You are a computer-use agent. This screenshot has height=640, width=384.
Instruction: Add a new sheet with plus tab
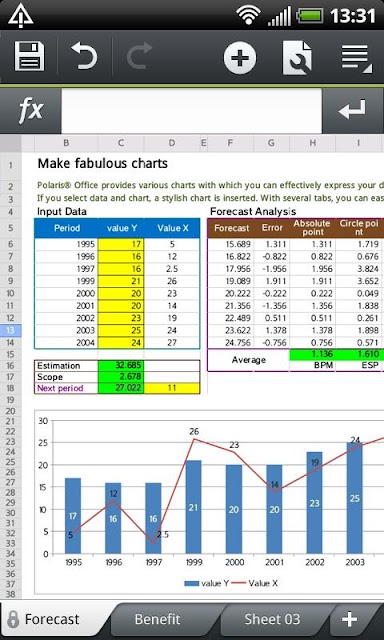coord(350,619)
